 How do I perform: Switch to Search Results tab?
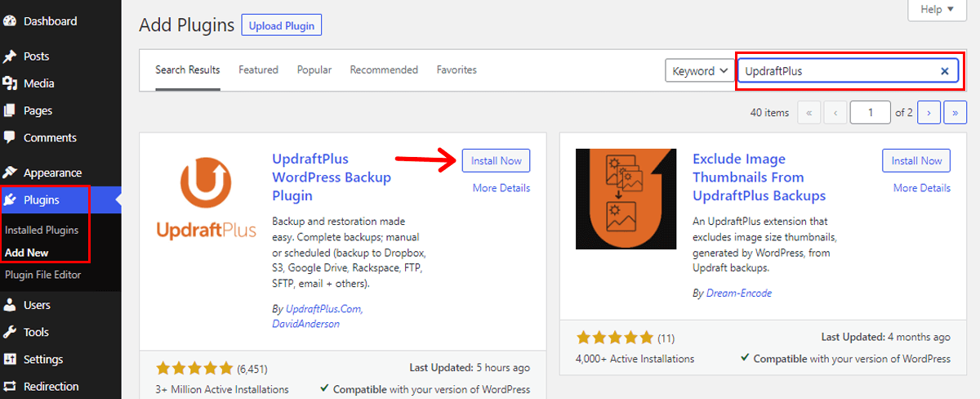pyautogui.click(x=188, y=70)
